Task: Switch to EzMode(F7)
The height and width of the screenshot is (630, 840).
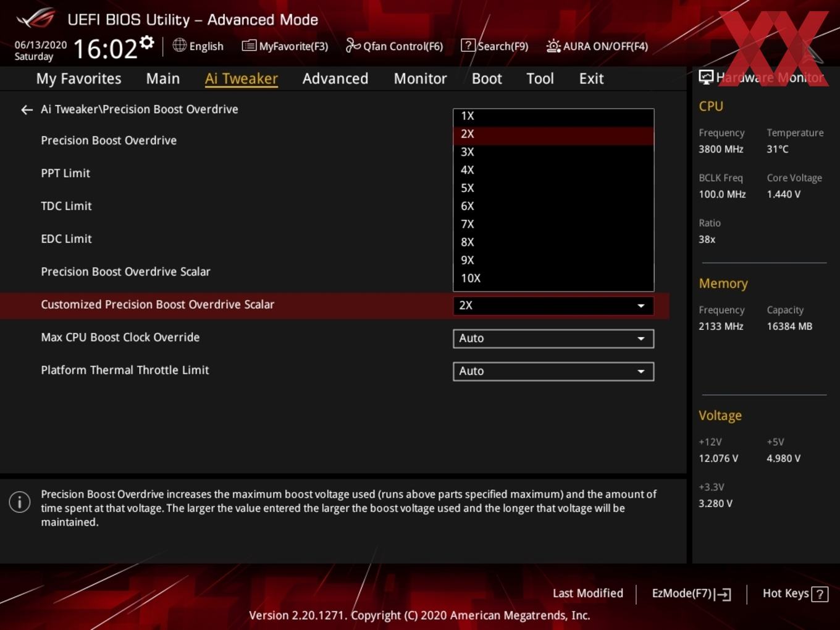Action: point(691,594)
